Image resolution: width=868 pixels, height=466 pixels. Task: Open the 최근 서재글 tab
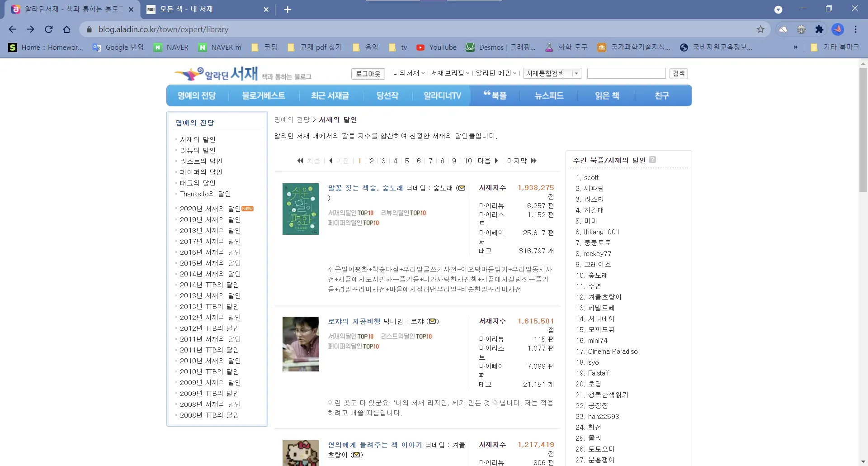[330, 96]
